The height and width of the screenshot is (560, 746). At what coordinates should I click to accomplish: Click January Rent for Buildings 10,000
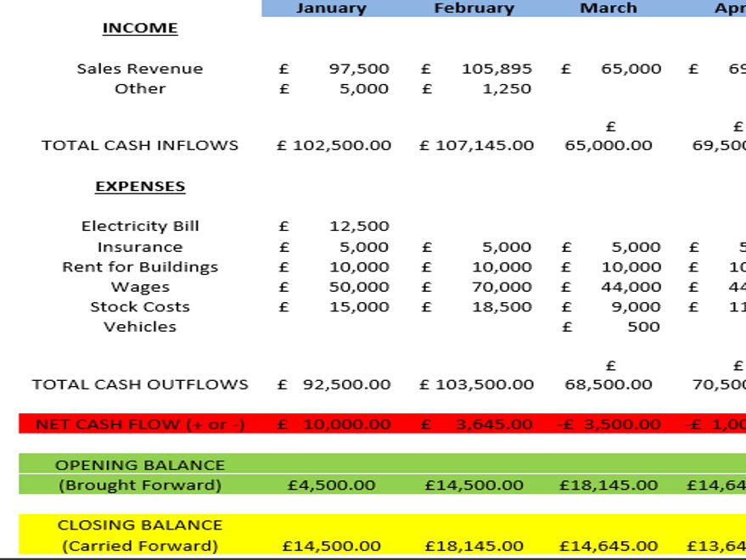pos(359,267)
